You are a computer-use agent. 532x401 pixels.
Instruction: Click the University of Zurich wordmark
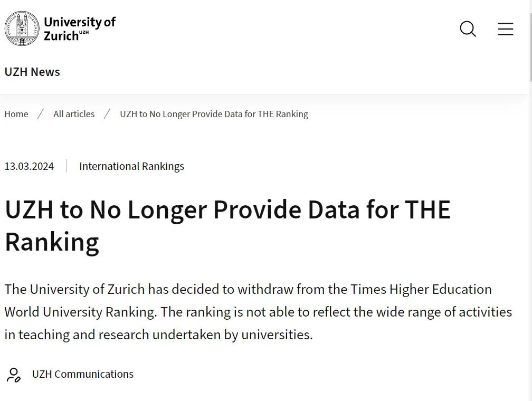[80, 29]
